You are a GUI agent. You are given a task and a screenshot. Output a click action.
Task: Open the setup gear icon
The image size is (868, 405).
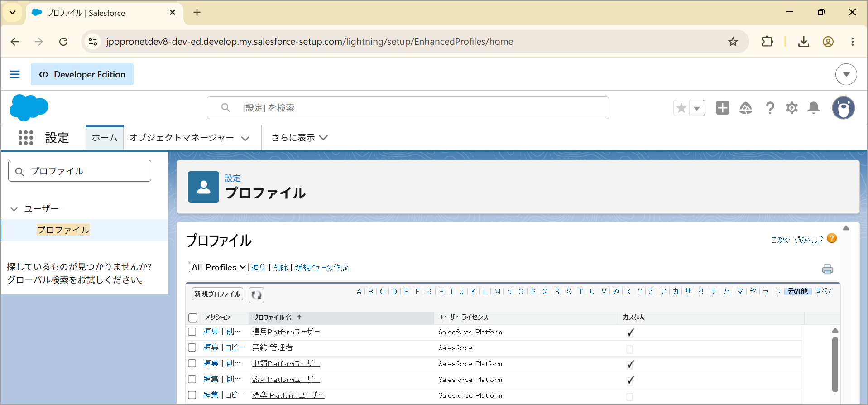tap(792, 108)
